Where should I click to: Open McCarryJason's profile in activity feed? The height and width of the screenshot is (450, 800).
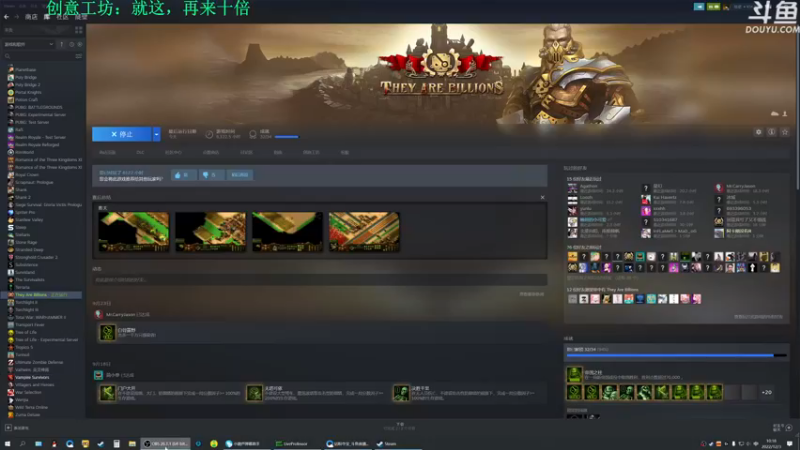(122, 314)
